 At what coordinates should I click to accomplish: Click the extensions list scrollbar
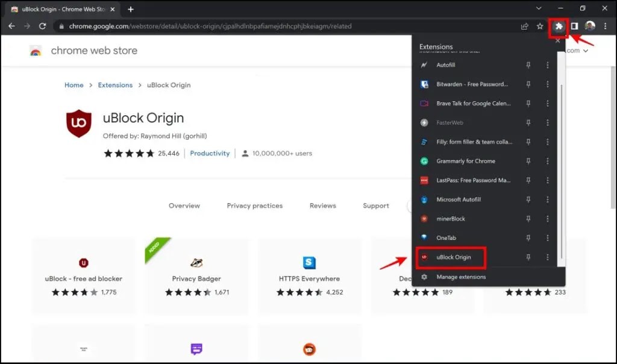[x=561, y=172]
